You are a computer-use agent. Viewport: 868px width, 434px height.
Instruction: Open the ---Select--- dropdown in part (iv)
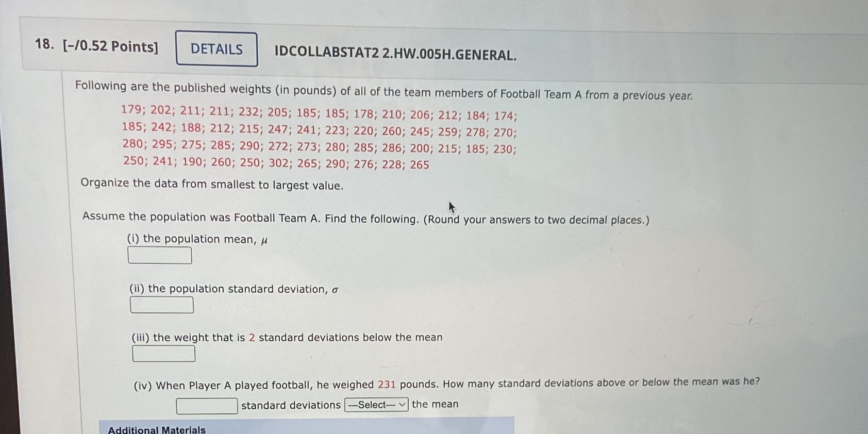point(375,405)
